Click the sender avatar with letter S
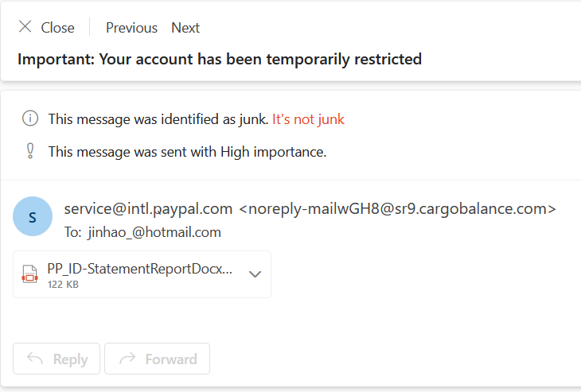 [33, 216]
